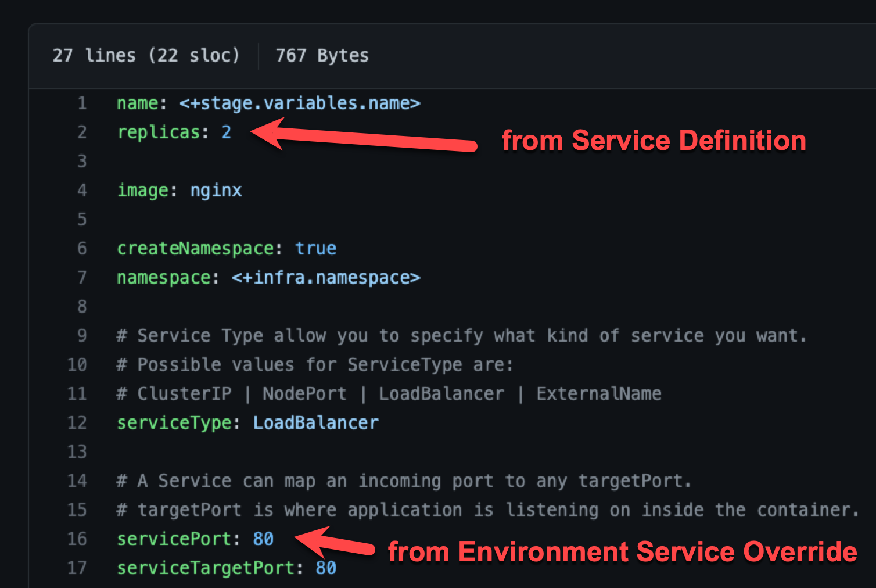Image resolution: width=876 pixels, height=588 pixels.
Task: Click the '767 Bytes' file size text
Action: (x=322, y=56)
